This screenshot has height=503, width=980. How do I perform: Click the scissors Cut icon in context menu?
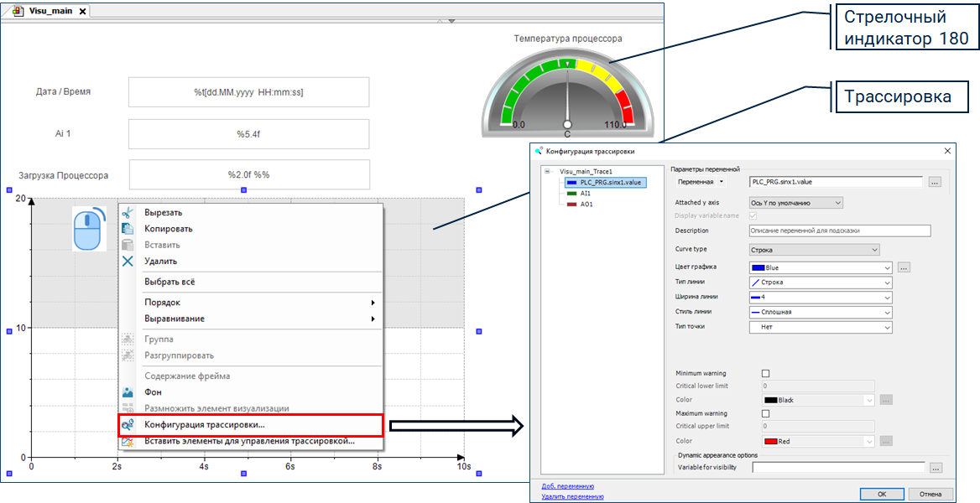pos(128,213)
